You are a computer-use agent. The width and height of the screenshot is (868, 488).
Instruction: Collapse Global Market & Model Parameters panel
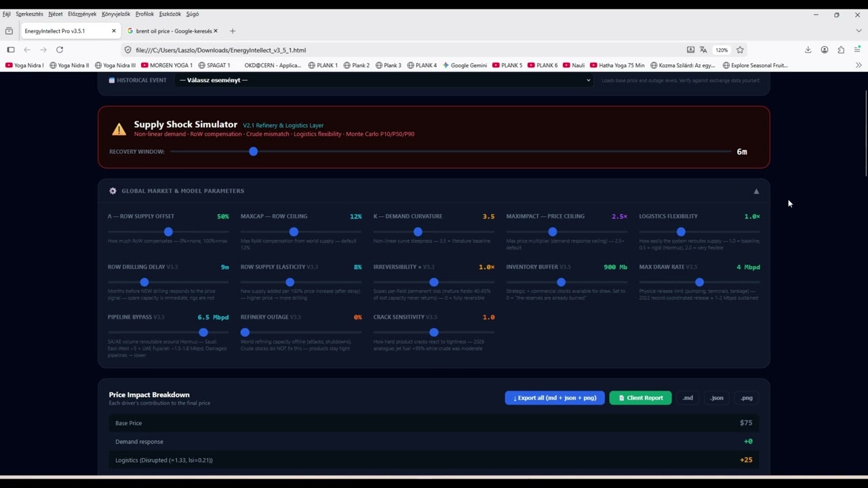[756, 191]
